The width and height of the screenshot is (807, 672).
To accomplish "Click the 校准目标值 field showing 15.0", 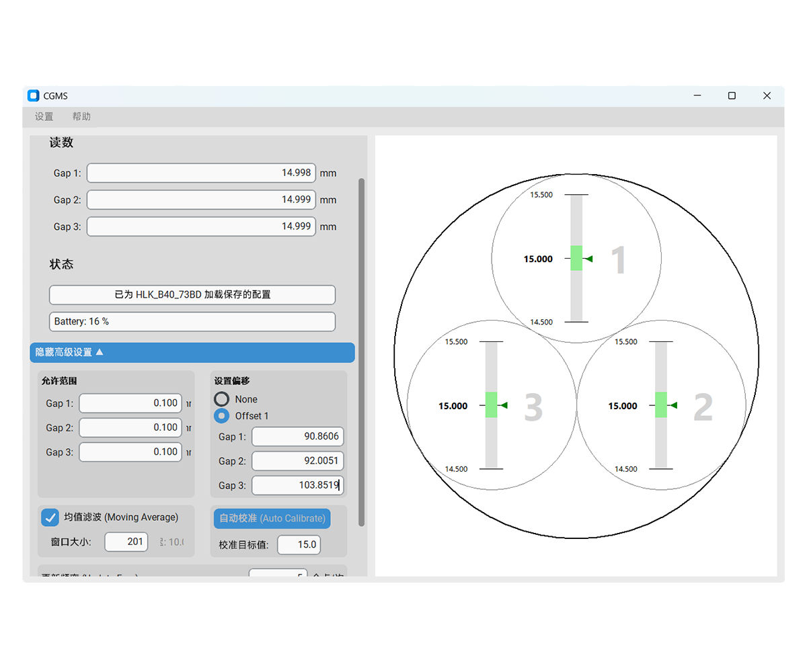I will pyautogui.click(x=299, y=544).
